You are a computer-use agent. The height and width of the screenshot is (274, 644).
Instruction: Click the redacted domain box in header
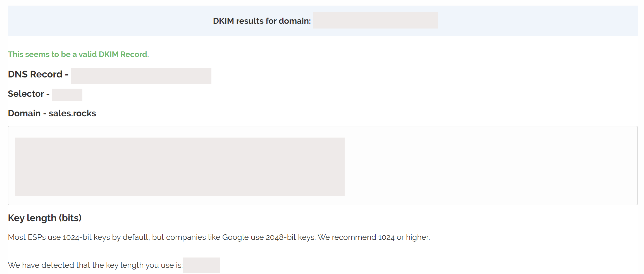click(x=375, y=20)
